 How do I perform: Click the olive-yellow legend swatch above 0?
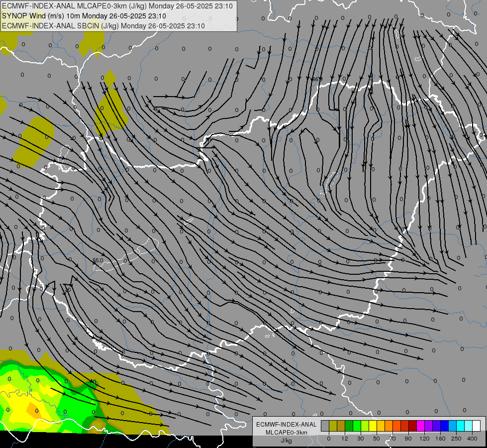(333, 426)
